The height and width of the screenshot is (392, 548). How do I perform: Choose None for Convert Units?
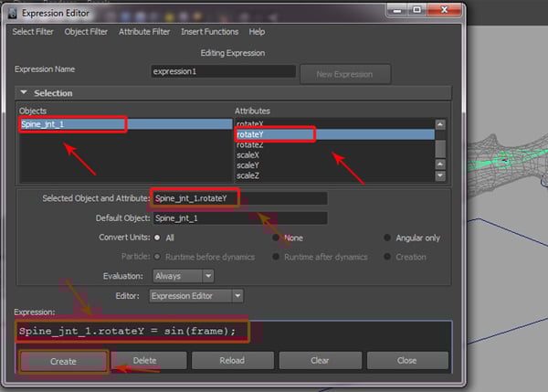pyautogui.click(x=276, y=238)
